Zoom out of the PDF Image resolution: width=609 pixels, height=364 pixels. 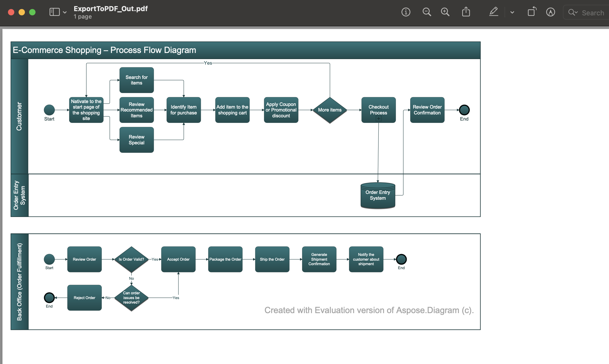(x=426, y=12)
